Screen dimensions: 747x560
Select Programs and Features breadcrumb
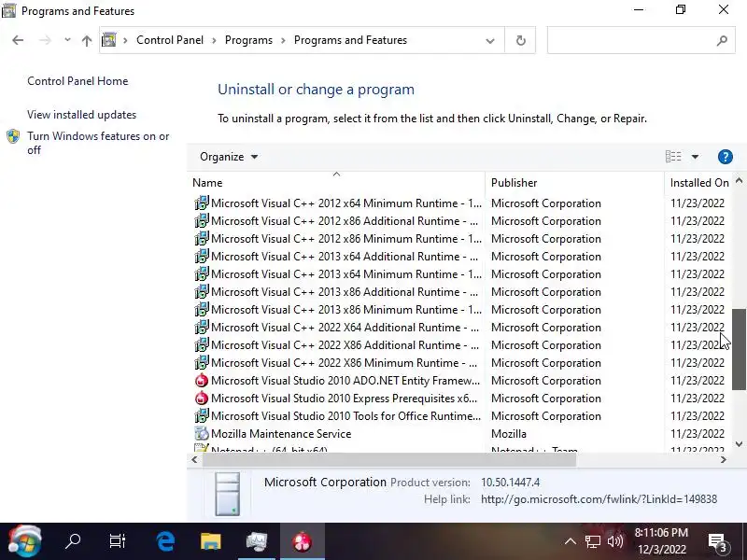pyautogui.click(x=350, y=40)
